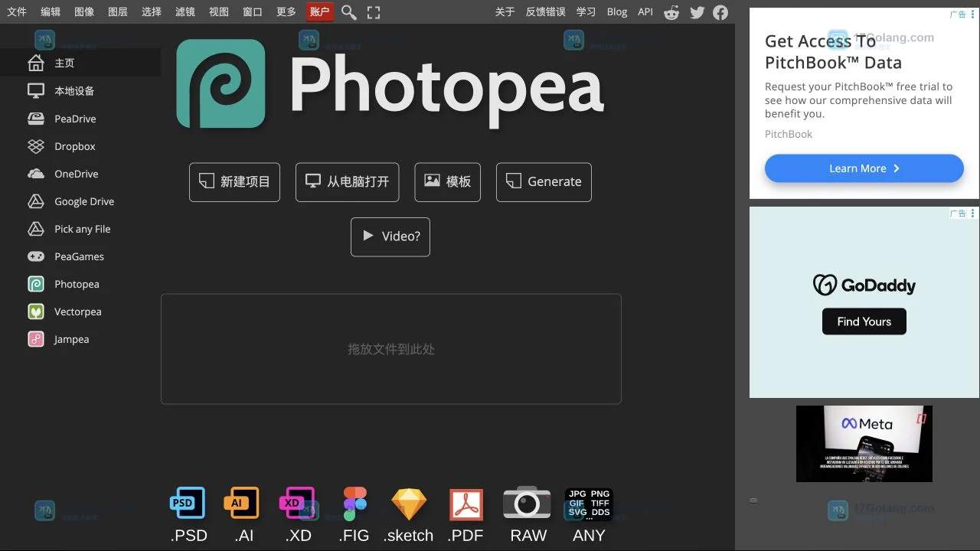Toggle fullscreen mode icon
The height and width of the screenshot is (551, 980).
(x=374, y=12)
